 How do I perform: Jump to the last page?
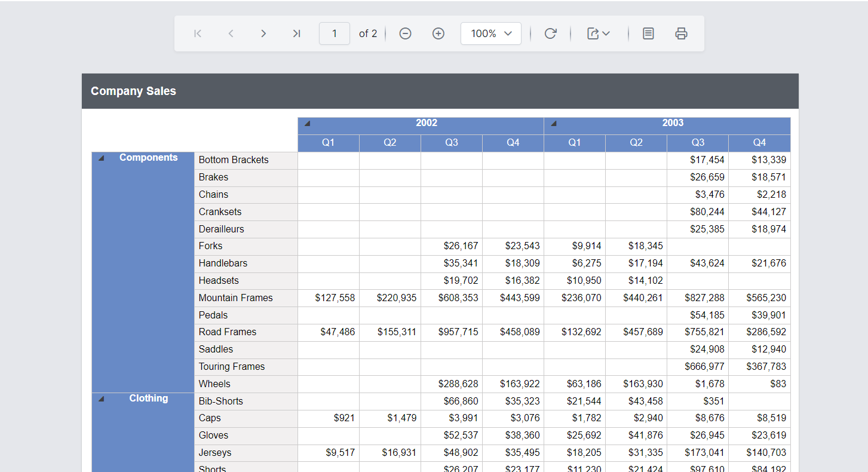tap(296, 33)
